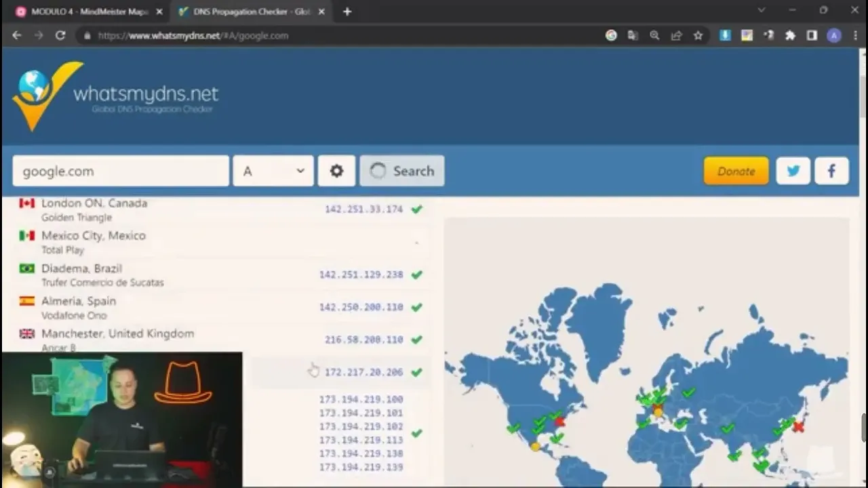Screen dimensions: 868x488
Task: Click provider name Golden Triangle
Action: click(x=77, y=218)
